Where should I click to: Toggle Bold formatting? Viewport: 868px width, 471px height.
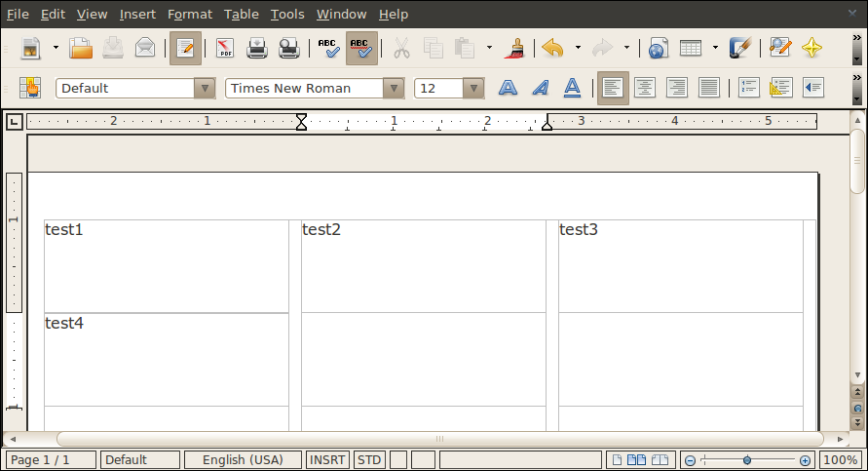508,88
